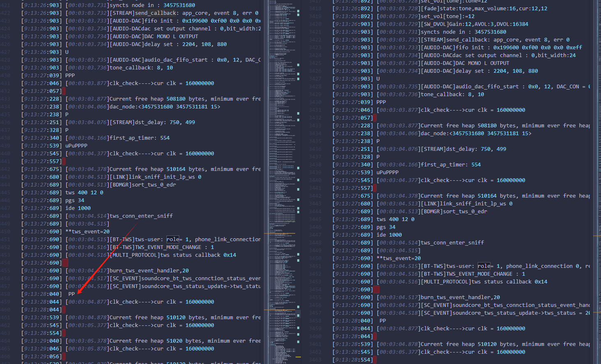
Task: Click 'set_vol[tone]:=12' at line 3419 in right pane
Action: coord(448,16)
